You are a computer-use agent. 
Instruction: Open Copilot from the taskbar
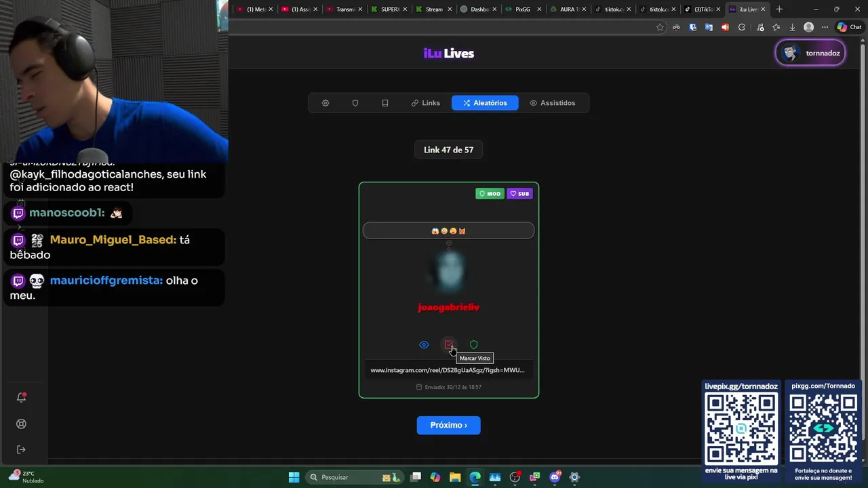point(435,477)
